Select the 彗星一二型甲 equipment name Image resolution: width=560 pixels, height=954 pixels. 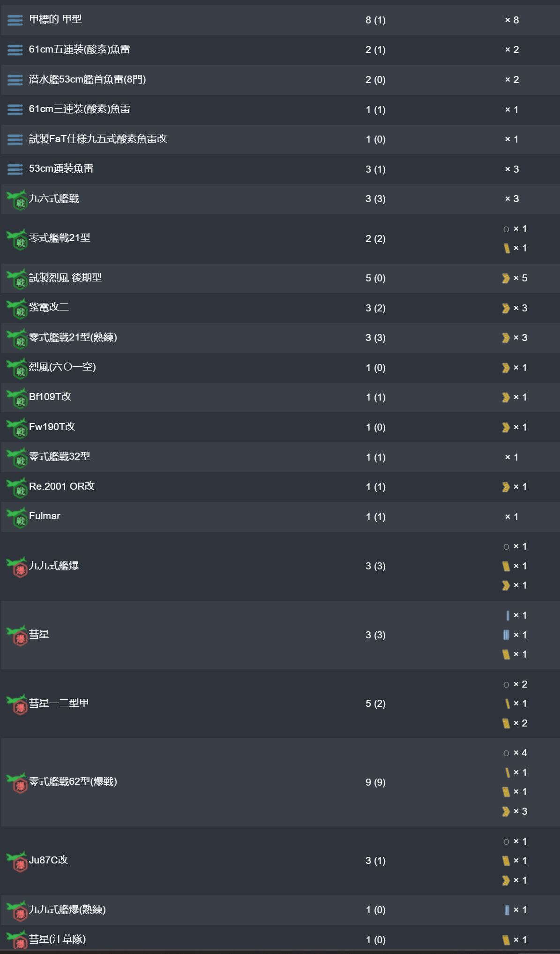tap(59, 703)
